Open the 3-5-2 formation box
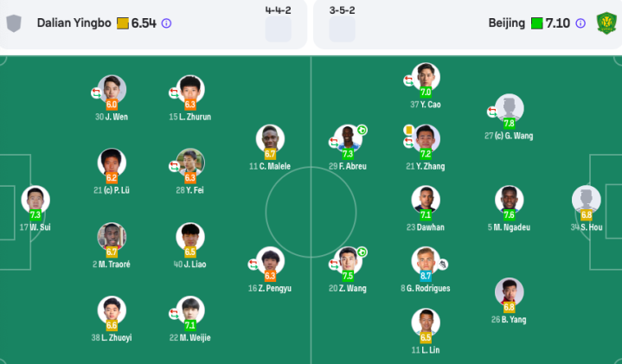This screenshot has height=364, width=622. click(x=342, y=29)
